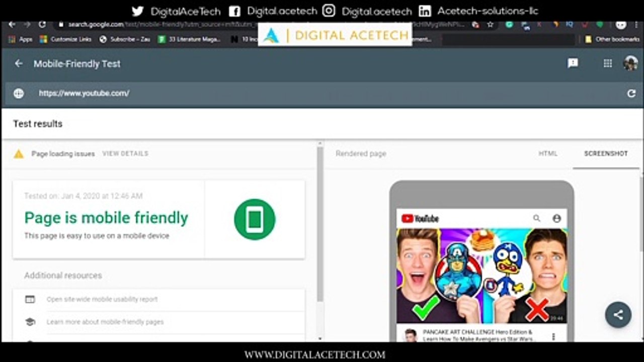Click the channel avatar beside video title

[x=411, y=335]
